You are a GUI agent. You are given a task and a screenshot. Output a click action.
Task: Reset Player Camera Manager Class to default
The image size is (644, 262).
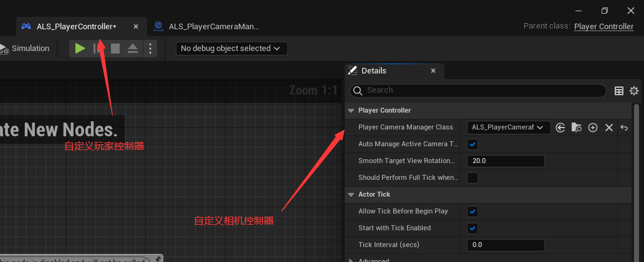click(x=624, y=128)
